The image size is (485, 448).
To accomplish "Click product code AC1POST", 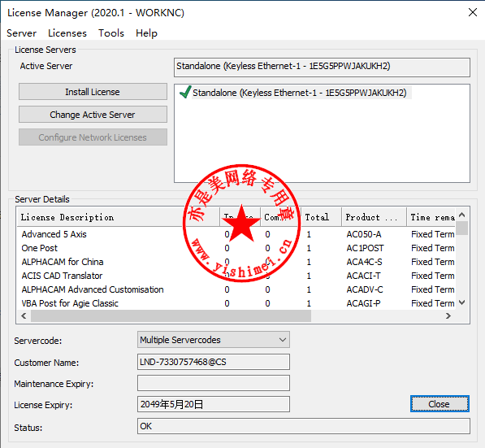I will coord(365,248).
